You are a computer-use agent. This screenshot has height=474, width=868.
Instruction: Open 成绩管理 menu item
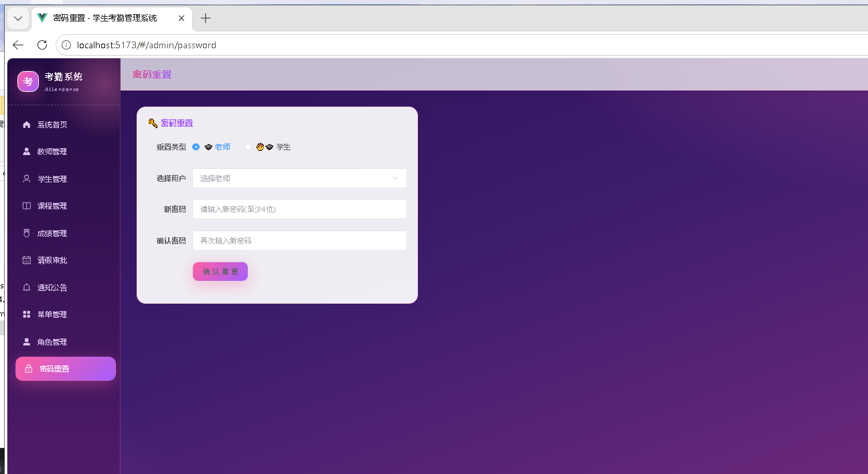[65, 233]
